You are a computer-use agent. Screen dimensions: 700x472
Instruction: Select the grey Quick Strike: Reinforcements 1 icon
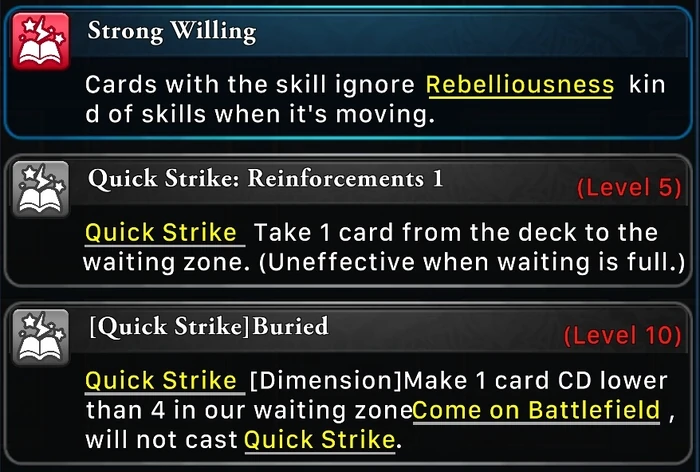(x=41, y=189)
